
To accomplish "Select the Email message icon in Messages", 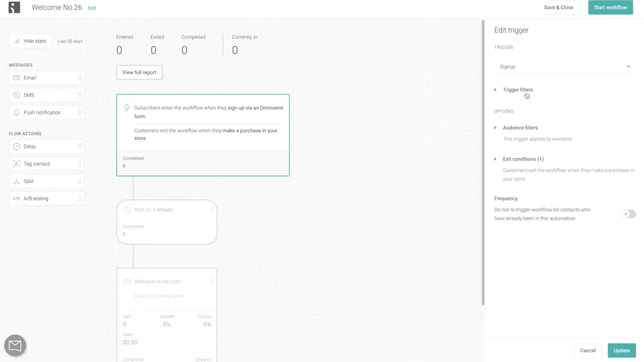I will point(17,78).
